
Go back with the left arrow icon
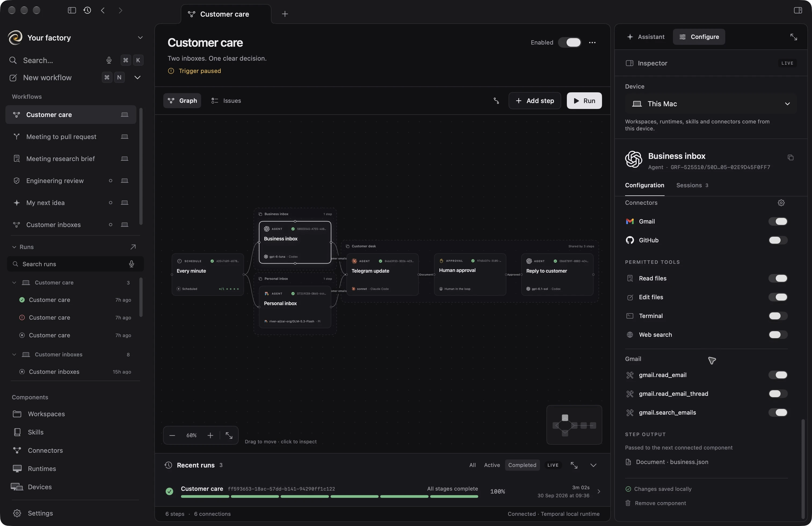click(x=103, y=10)
